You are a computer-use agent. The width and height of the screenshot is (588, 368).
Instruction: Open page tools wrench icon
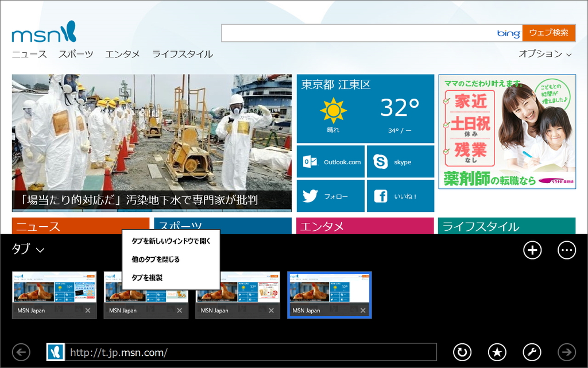pos(532,352)
